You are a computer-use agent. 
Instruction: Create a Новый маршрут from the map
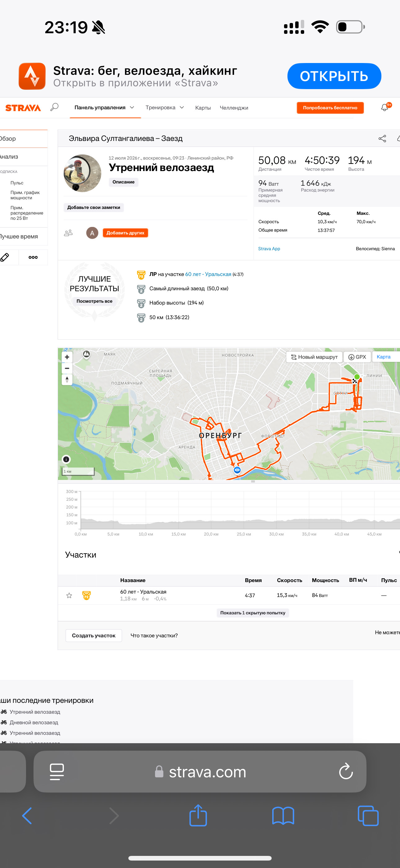coord(314,357)
